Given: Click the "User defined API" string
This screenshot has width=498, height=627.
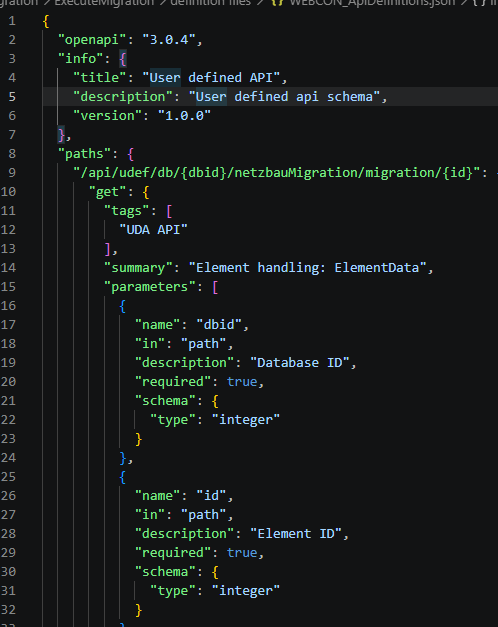Looking at the screenshot, I should [211, 78].
